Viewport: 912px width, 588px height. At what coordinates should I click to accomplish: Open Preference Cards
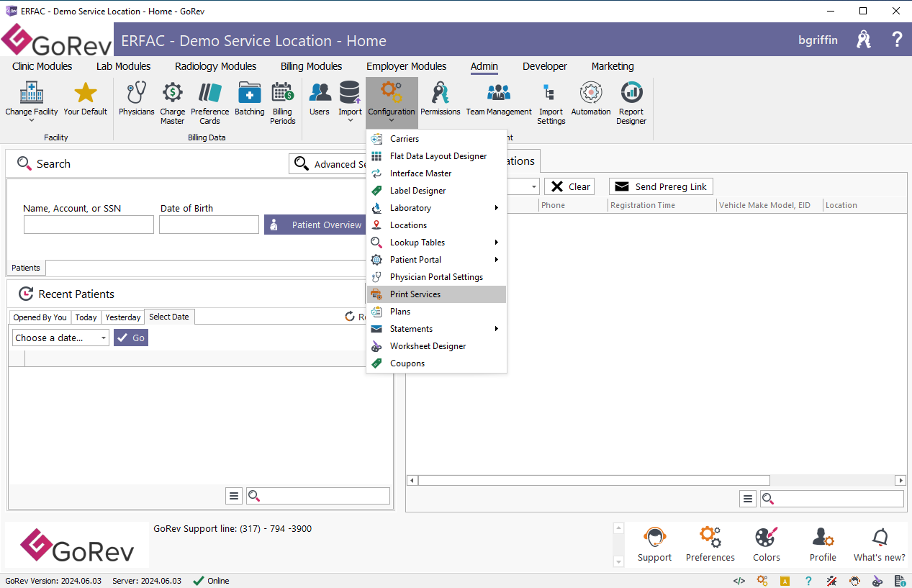pyautogui.click(x=210, y=103)
